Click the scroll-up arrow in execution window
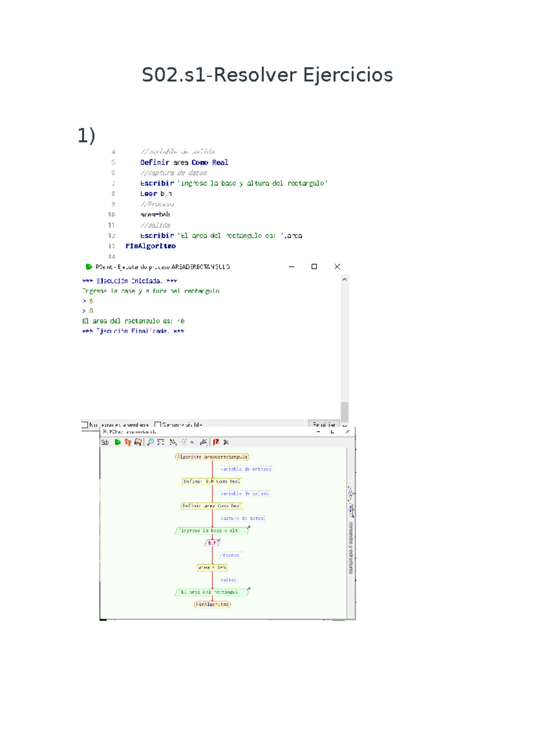Viewport: 534px width, 756px height. [344, 280]
